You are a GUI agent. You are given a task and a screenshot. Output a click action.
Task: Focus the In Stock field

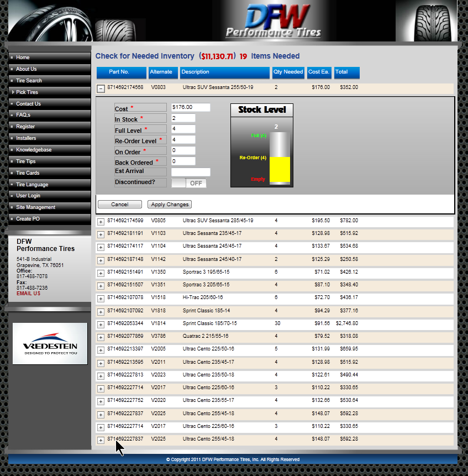[x=183, y=118]
